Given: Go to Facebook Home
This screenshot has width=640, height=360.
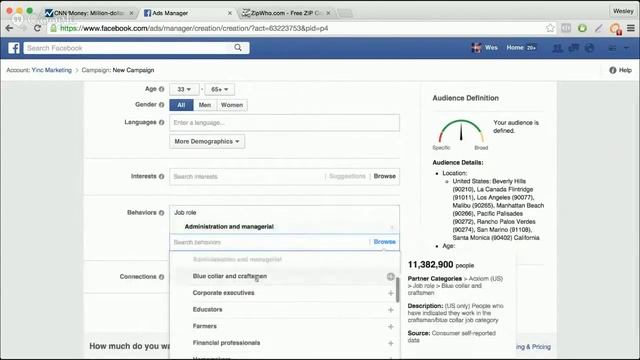Looking at the screenshot, I should point(515,48).
